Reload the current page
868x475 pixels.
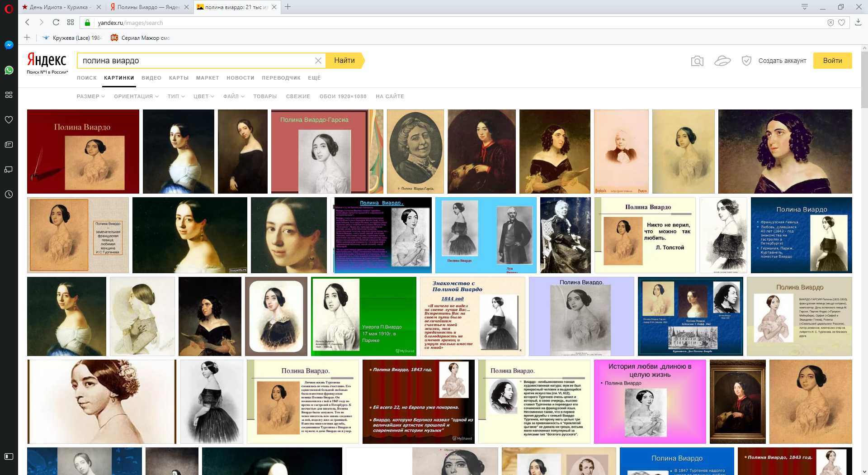(x=56, y=22)
